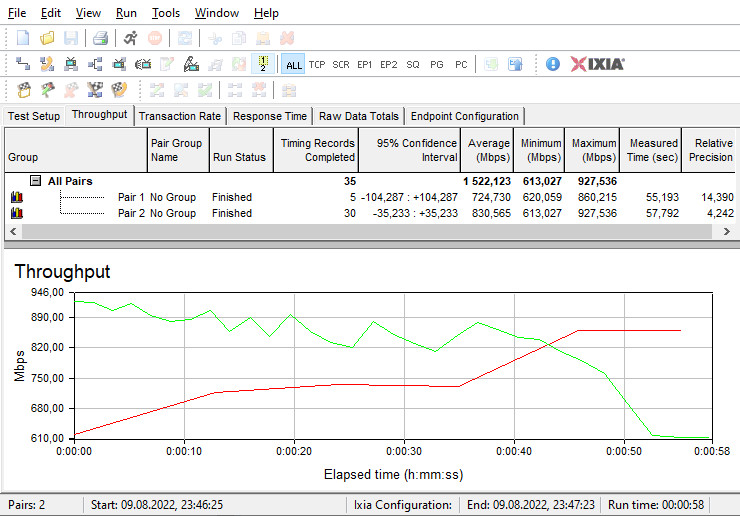
Task: Toggle the PC filter button
Action: (461, 64)
